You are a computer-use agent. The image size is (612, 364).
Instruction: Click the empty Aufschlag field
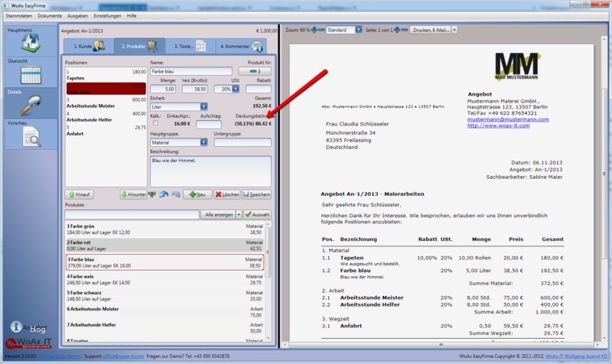click(x=208, y=124)
